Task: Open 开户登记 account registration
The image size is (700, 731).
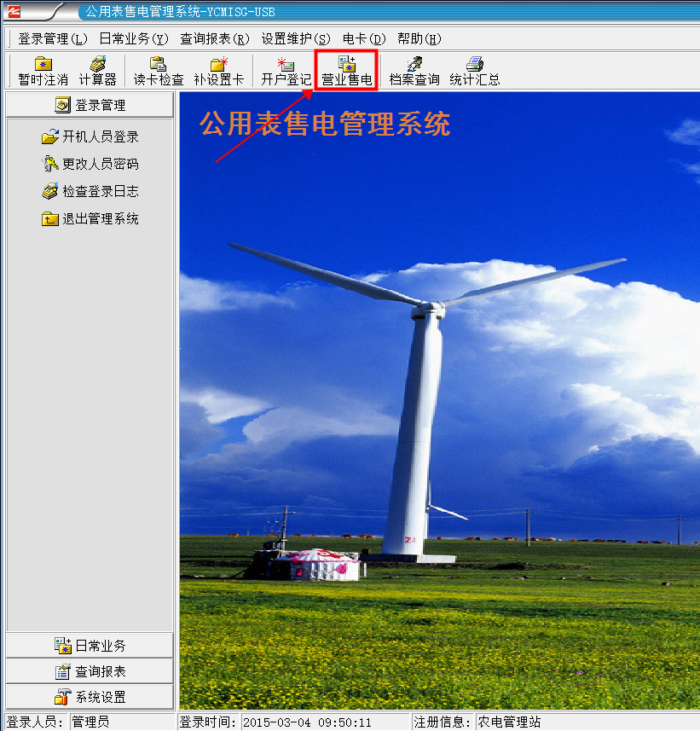Action: [286, 71]
